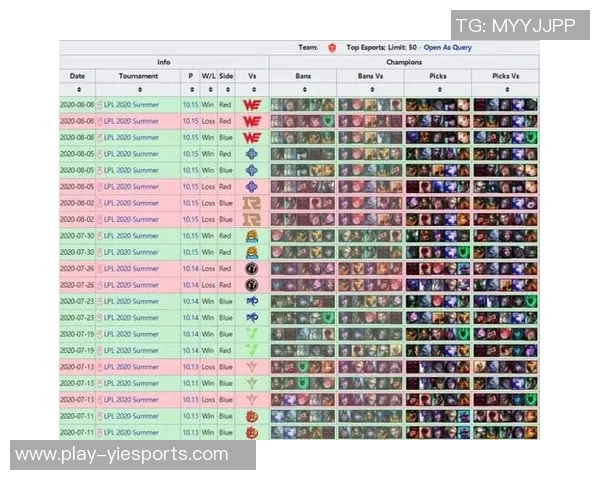Screen dimensions: 600x480
Task: Open LPL 2020 Summer link in top row
Action: [131, 105]
